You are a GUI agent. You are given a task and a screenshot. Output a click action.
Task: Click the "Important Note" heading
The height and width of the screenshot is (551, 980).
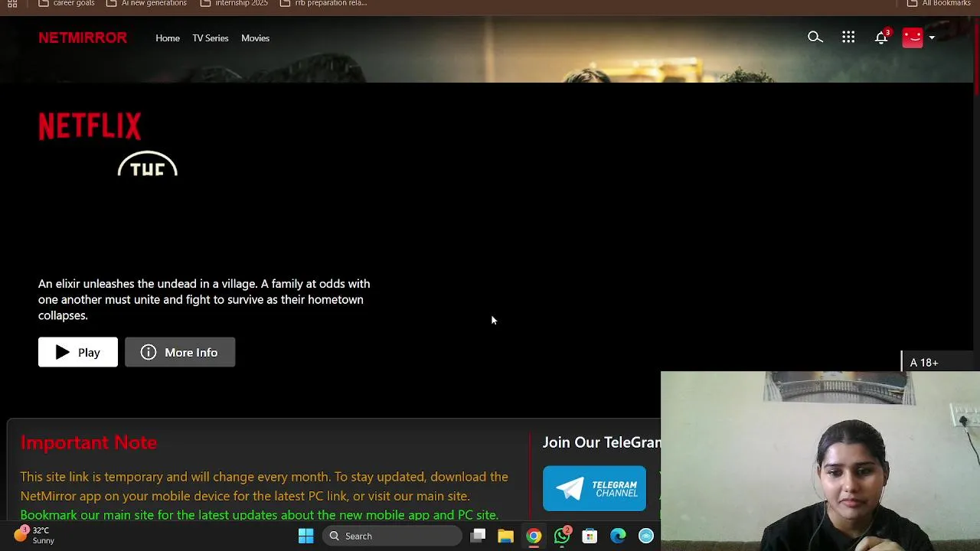(x=89, y=442)
